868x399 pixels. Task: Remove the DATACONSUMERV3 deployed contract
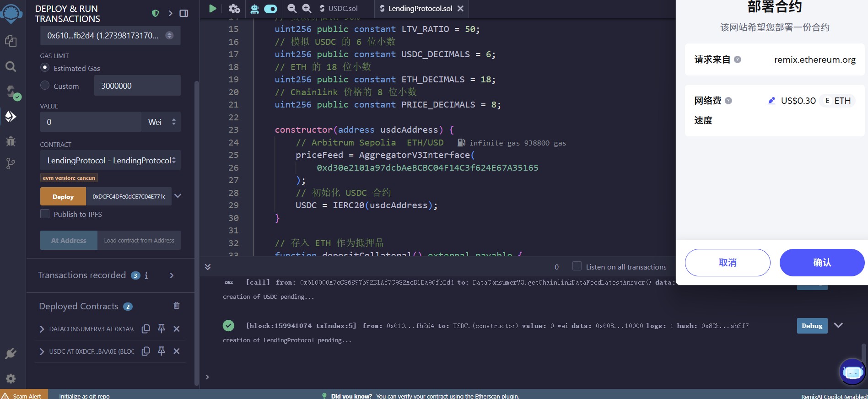(x=177, y=329)
